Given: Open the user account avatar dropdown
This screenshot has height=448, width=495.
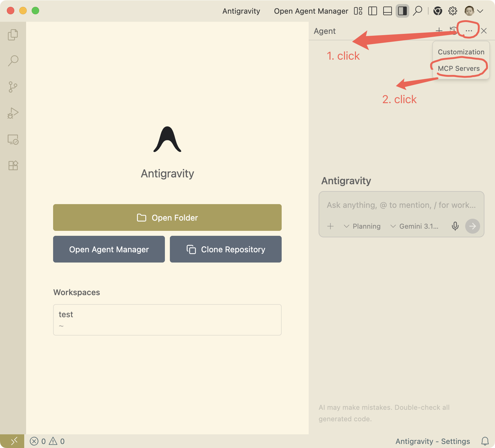Looking at the screenshot, I should coord(474,11).
